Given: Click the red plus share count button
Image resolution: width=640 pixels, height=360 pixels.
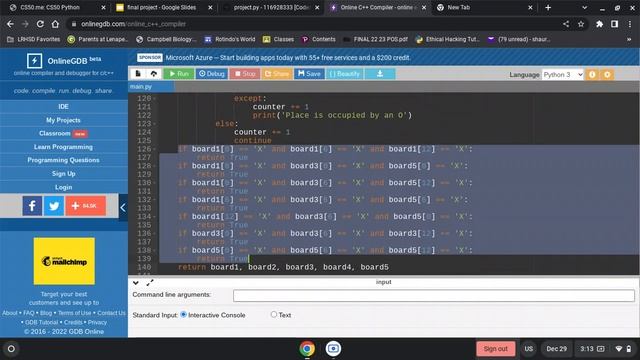Looking at the screenshot, I should tap(86, 205).
